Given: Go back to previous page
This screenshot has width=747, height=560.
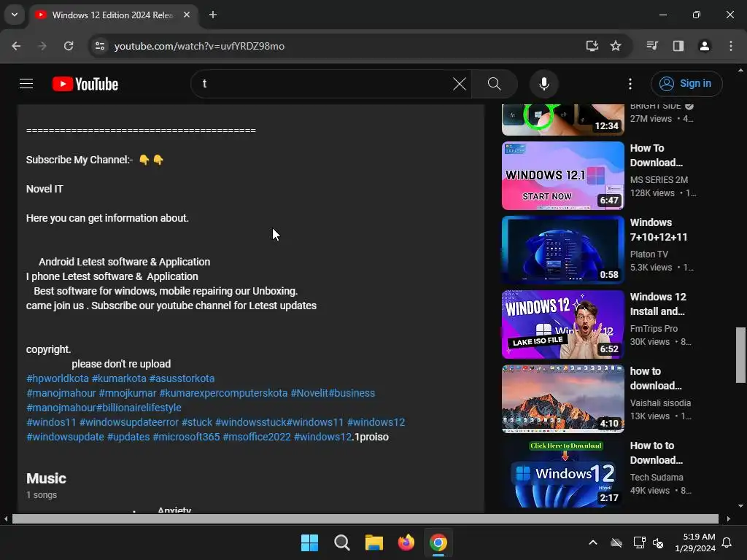Looking at the screenshot, I should click(16, 46).
